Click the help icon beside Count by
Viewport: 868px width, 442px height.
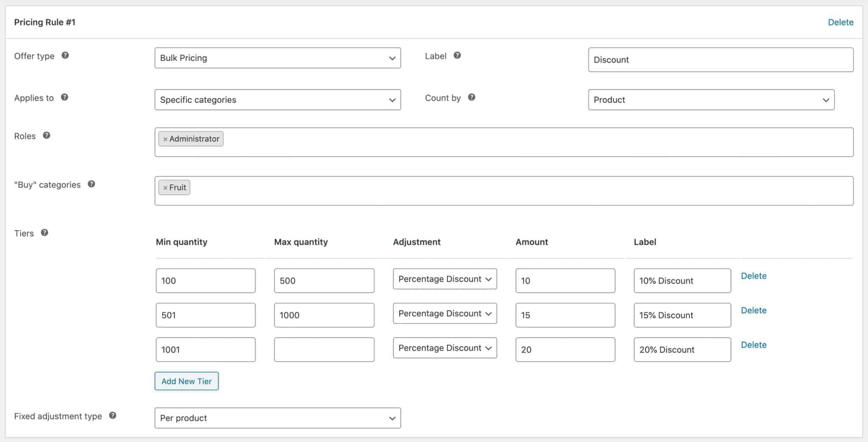[471, 97]
